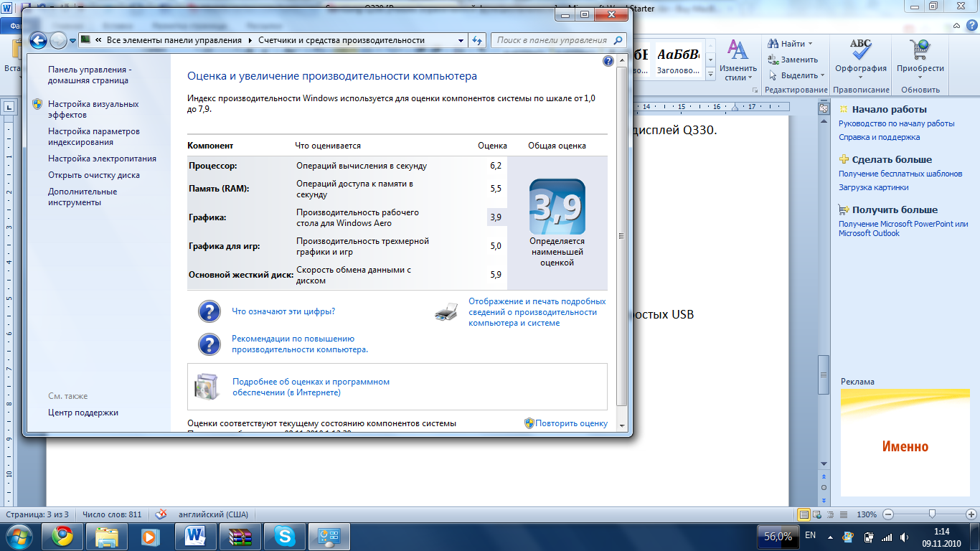Open 'Панель управления - домашняя страница' link
The height and width of the screenshot is (551, 980).
coord(90,75)
